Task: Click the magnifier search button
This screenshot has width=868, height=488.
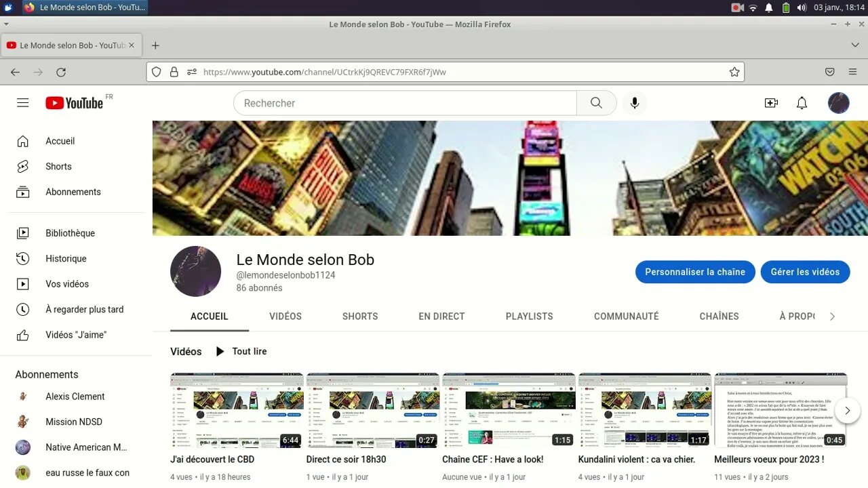Action: (x=596, y=103)
